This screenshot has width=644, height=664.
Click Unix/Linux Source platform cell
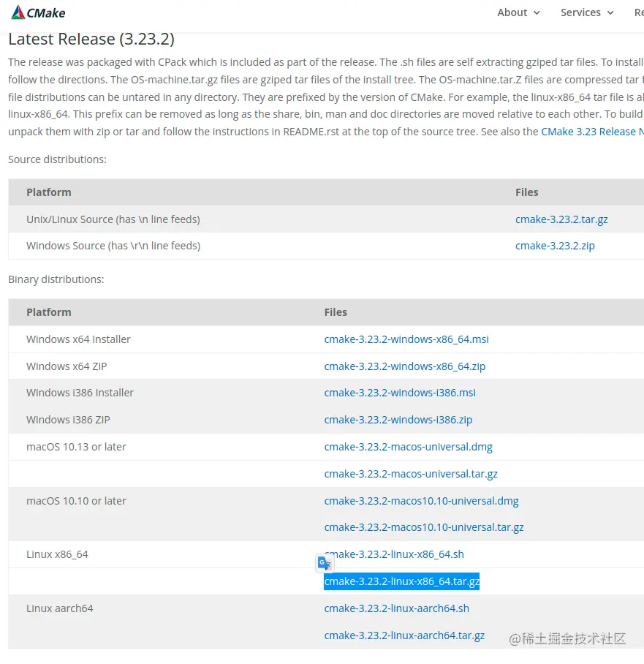pos(113,219)
